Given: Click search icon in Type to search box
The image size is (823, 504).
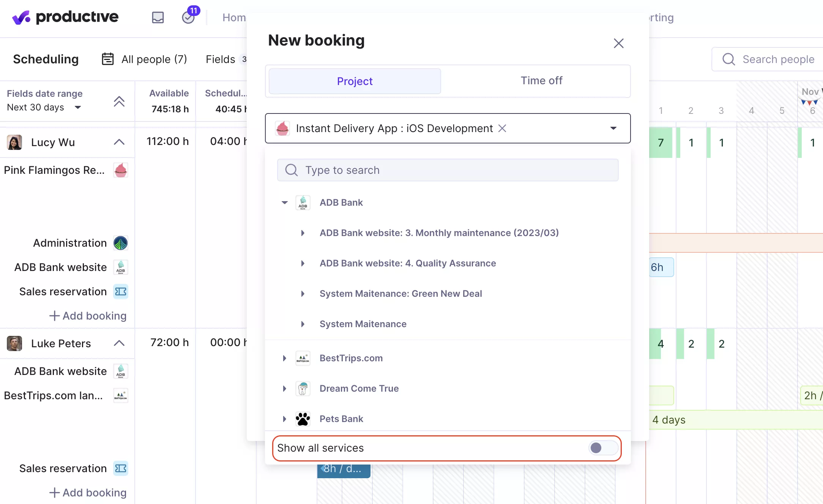Looking at the screenshot, I should (x=292, y=170).
